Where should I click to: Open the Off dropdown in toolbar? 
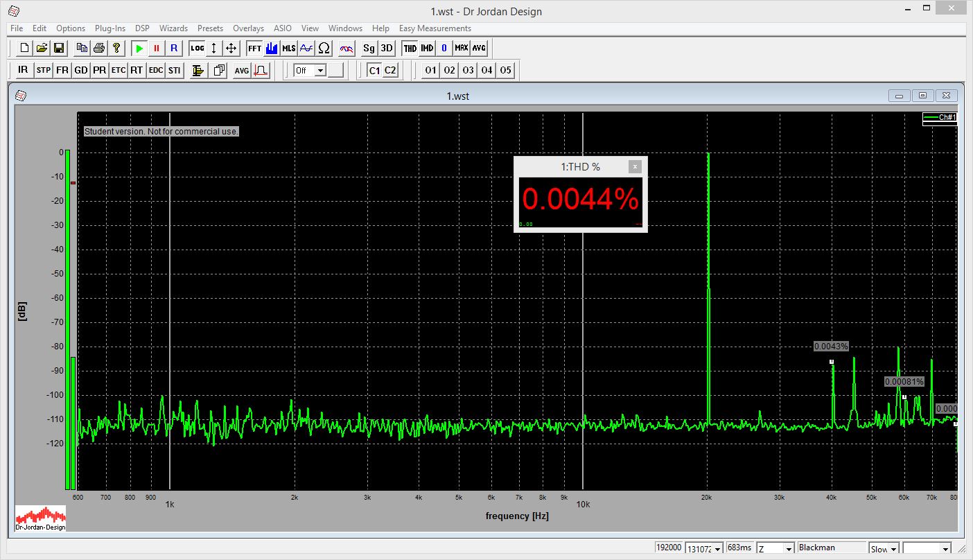320,70
